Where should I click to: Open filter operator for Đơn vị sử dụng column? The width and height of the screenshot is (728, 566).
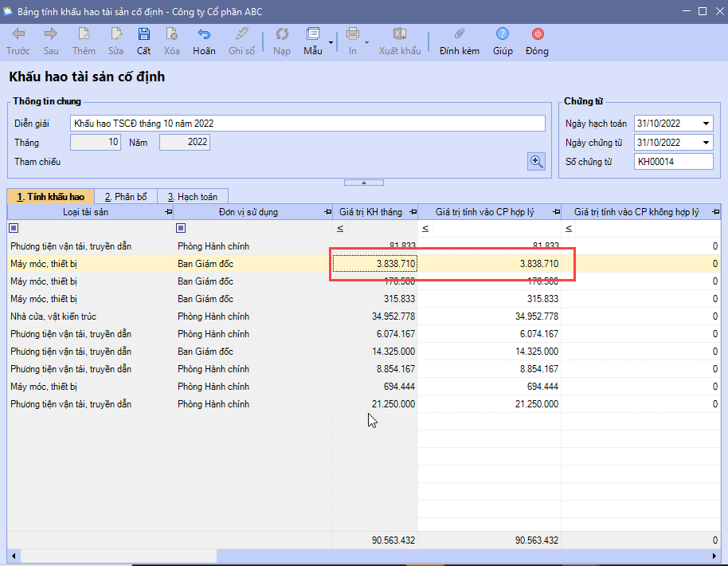[x=181, y=228]
